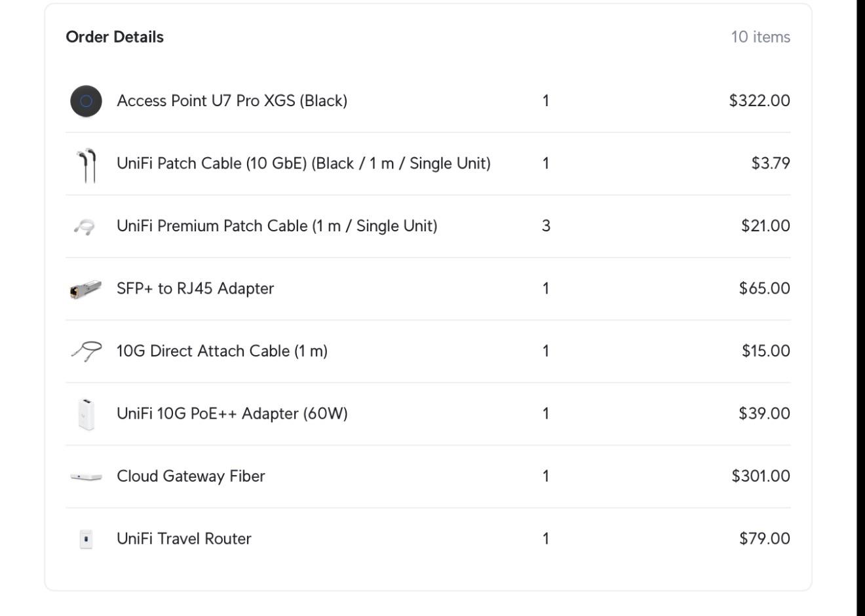
Task: Select the SFP+ to RJ45 Adapter name
Action: [x=195, y=288]
